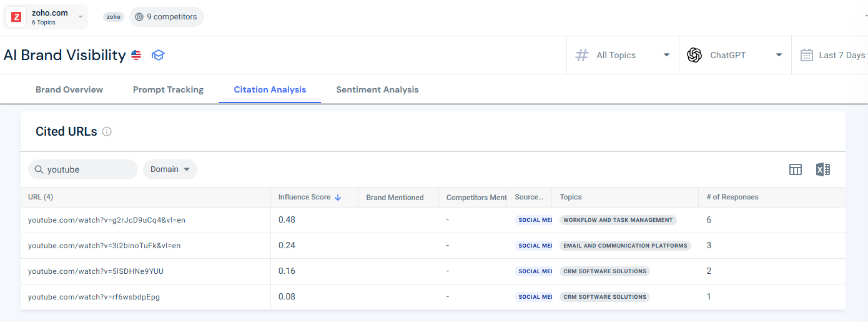868x322 pixels.
Task: Click the 0.16 influence score value
Action: click(x=287, y=271)
